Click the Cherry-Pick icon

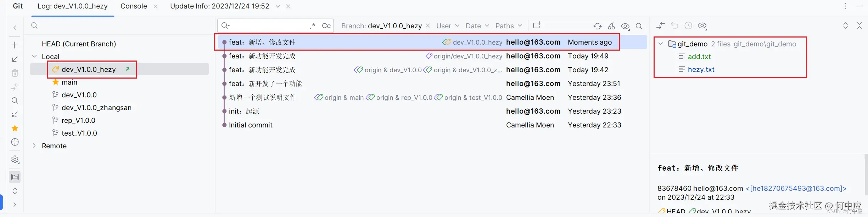611,26
